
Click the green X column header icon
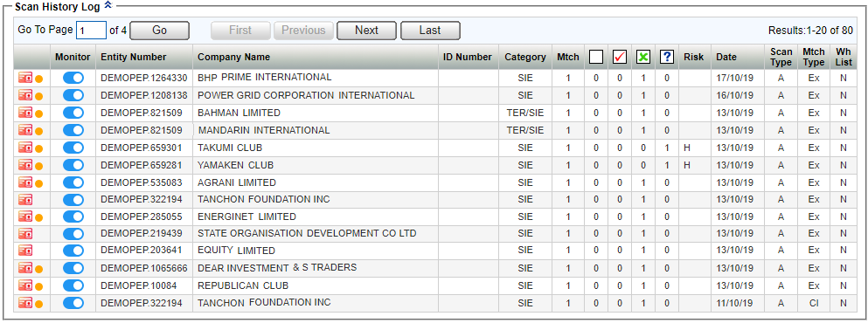pos(643,57)
